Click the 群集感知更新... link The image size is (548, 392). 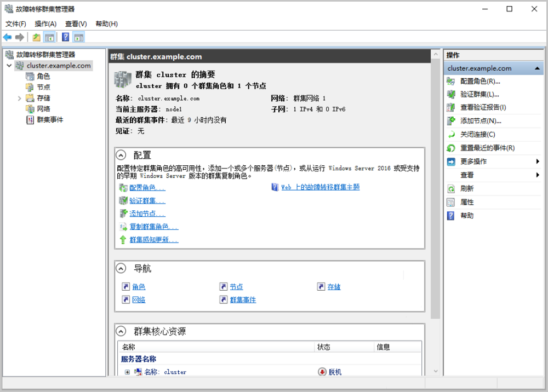(x=153, y=240)
